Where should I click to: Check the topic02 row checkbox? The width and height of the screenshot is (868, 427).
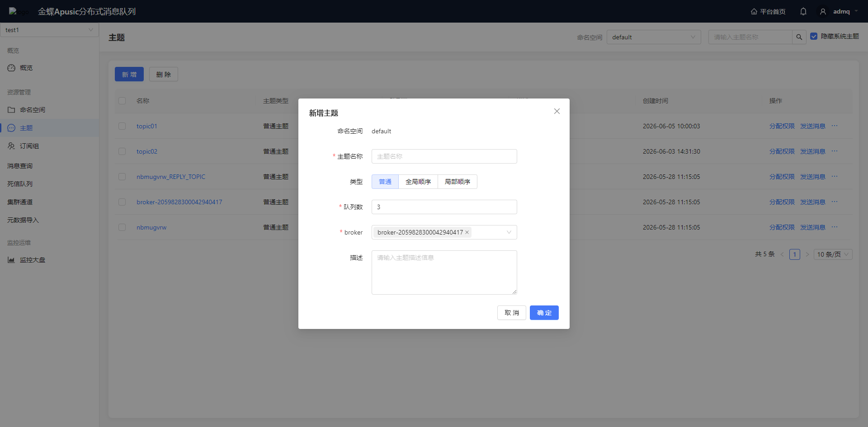click(122, 151)
